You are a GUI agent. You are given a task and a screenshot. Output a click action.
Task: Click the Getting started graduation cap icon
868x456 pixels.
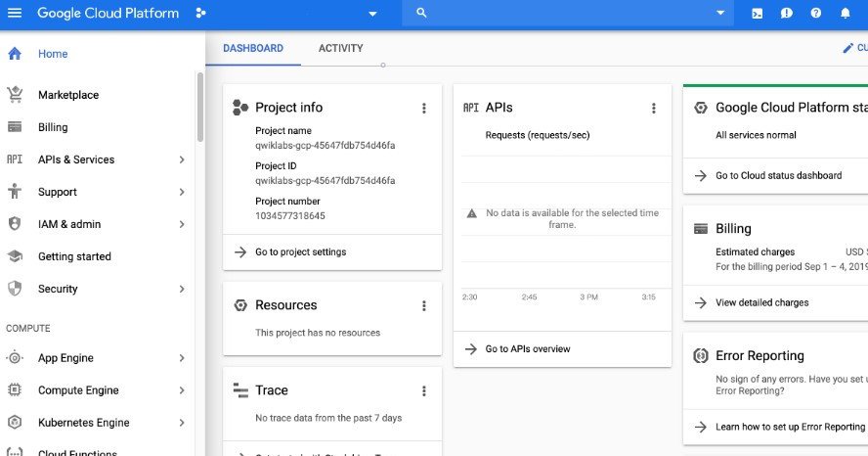coord(15,256)
